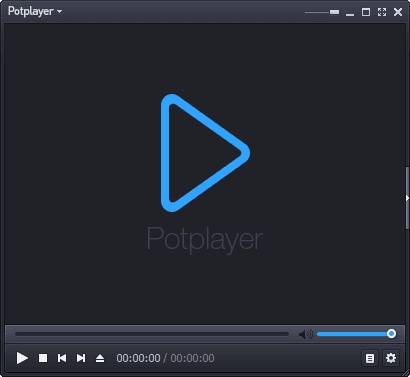This screenshot has height=377, width=410.
Task: Maximize the Potplayer window
Action: pos(366,12)
